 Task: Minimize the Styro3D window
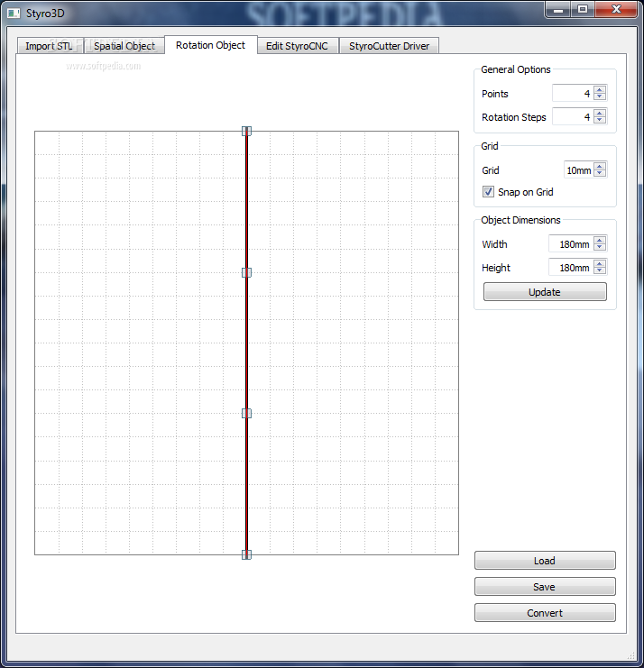558,10
